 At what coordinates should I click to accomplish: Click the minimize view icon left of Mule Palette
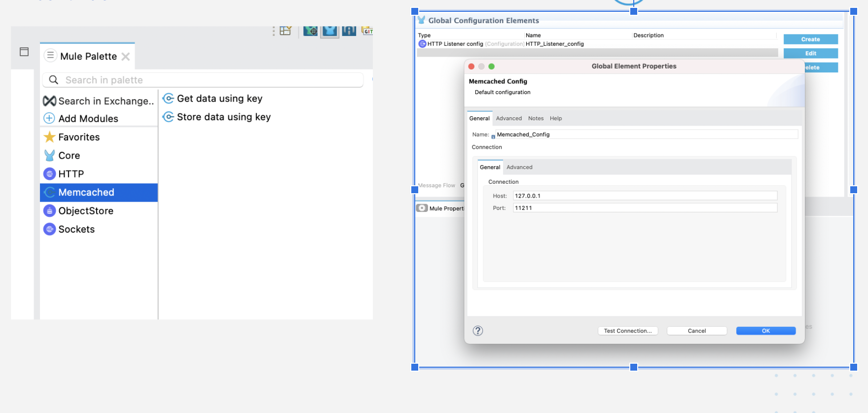click(x=24, y=52)
